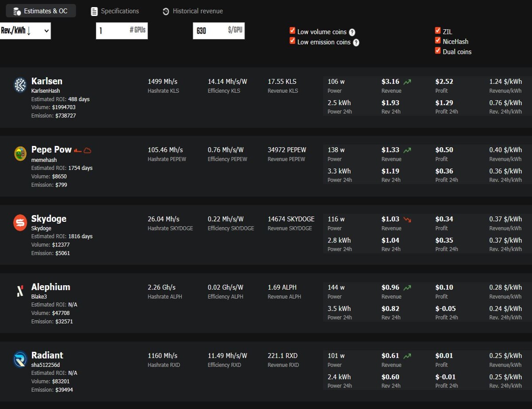Viewport: 532px width, 409px height.
Task: Click Alephium hashrate 2.26 Gh/s
Action: coord(162,287)
